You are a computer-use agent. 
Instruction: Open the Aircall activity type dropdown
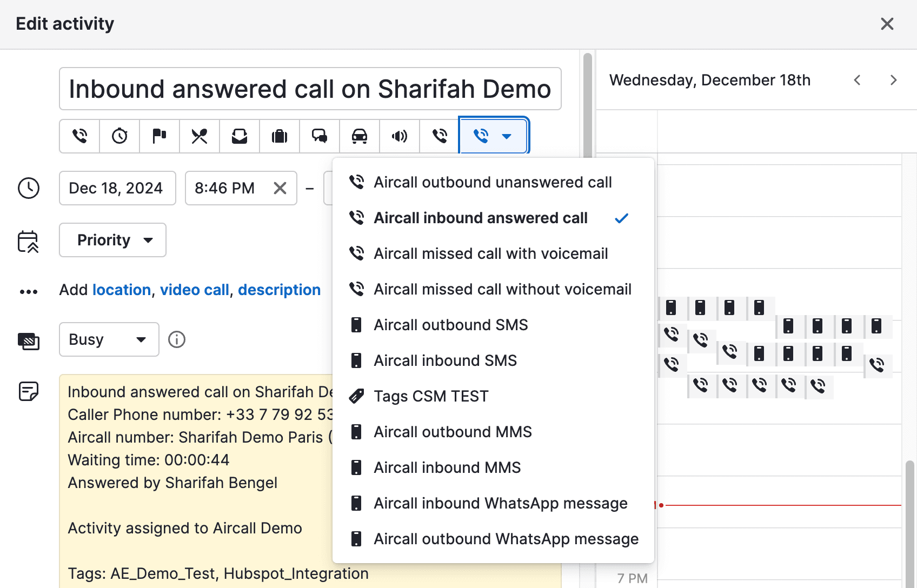(507, 136)
